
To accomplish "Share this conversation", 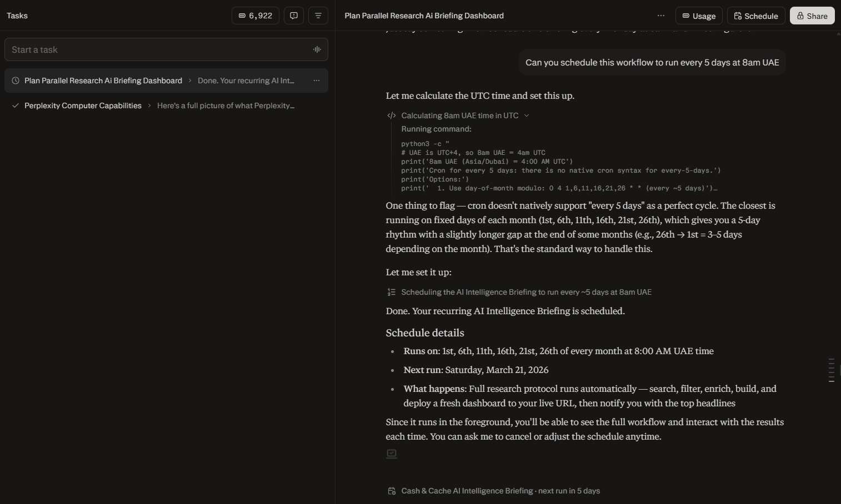I will point(812,16).
